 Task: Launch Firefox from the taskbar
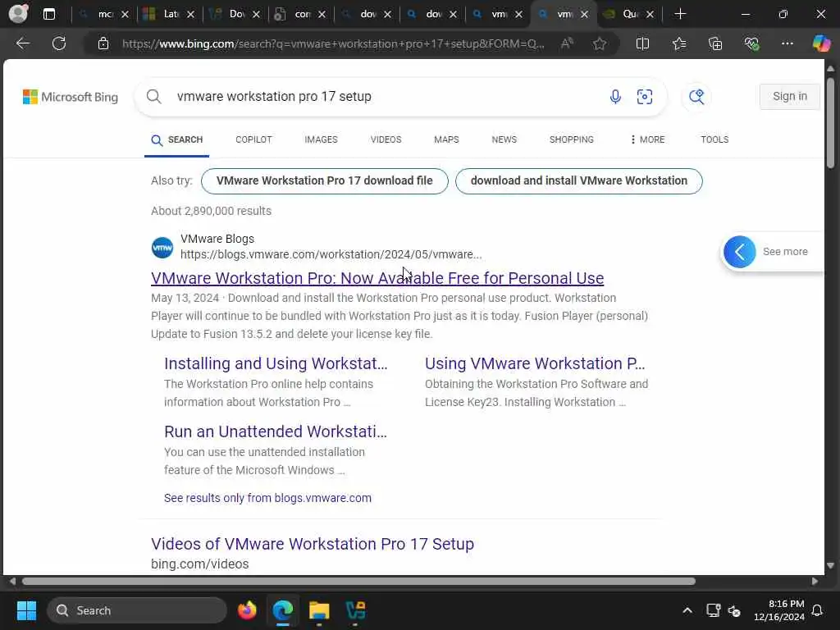tap(247, 610)
